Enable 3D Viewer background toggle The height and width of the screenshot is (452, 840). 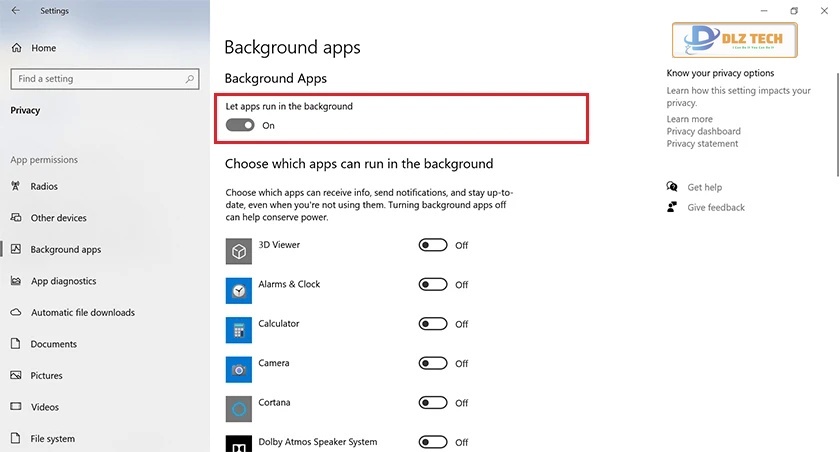coord(433,245)
